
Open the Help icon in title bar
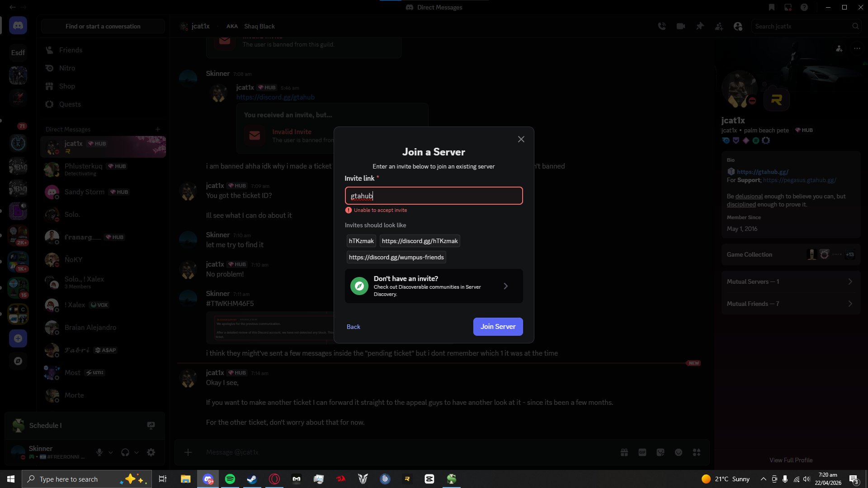(x=804, y=7)
